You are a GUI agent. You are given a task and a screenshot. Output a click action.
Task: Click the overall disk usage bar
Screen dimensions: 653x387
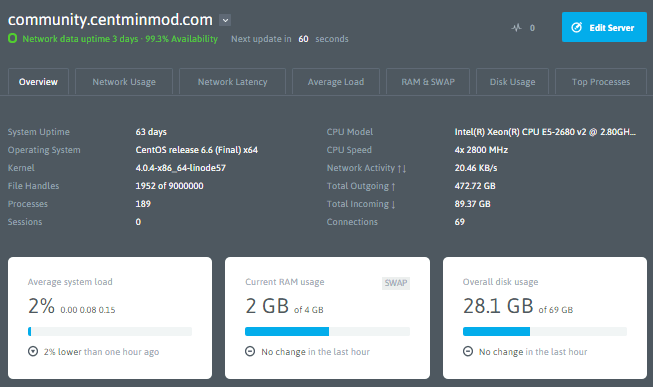tap(545, 332)
